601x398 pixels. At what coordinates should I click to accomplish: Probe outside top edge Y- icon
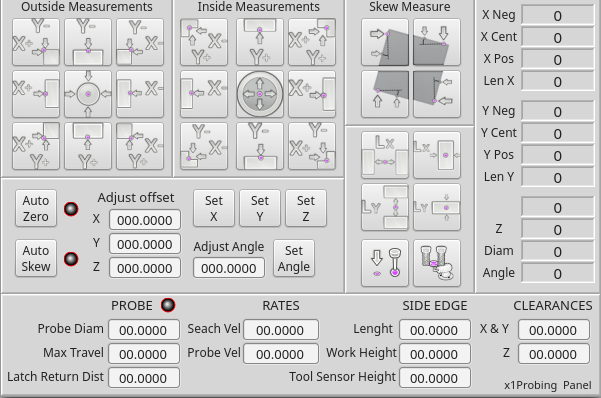pos(88,42)
